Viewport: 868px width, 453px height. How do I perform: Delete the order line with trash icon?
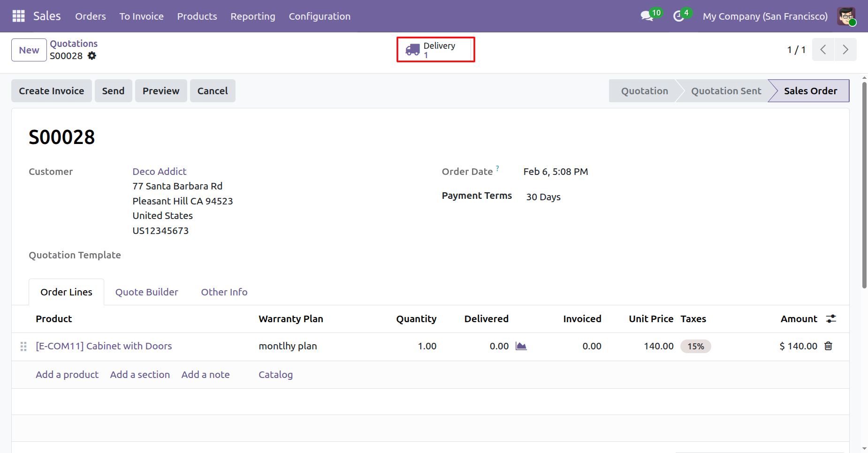828,346
